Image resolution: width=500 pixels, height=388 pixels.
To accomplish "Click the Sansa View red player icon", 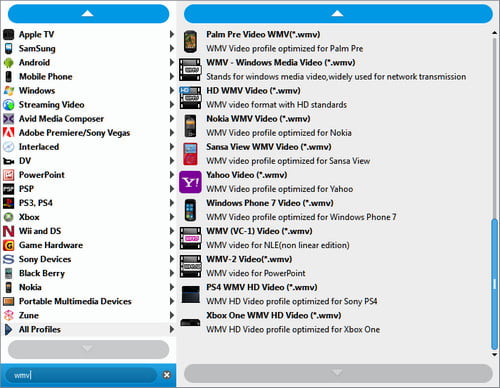I will coord(190,154).
